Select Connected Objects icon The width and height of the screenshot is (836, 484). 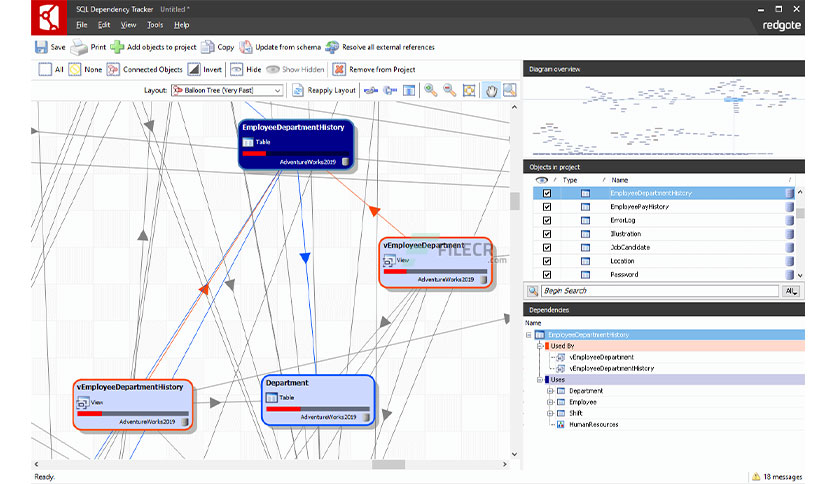point(113,69)
